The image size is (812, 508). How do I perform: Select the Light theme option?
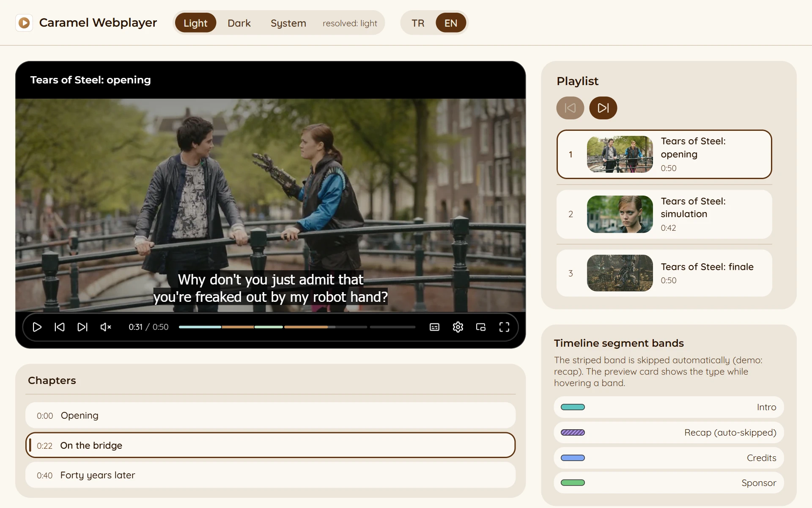click(x=195, y=23)
